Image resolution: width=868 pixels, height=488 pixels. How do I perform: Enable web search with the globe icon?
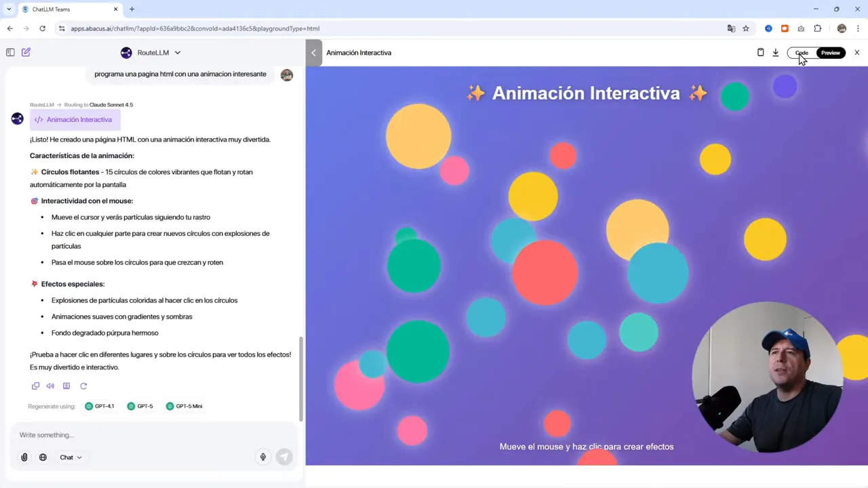pos(43,457)
